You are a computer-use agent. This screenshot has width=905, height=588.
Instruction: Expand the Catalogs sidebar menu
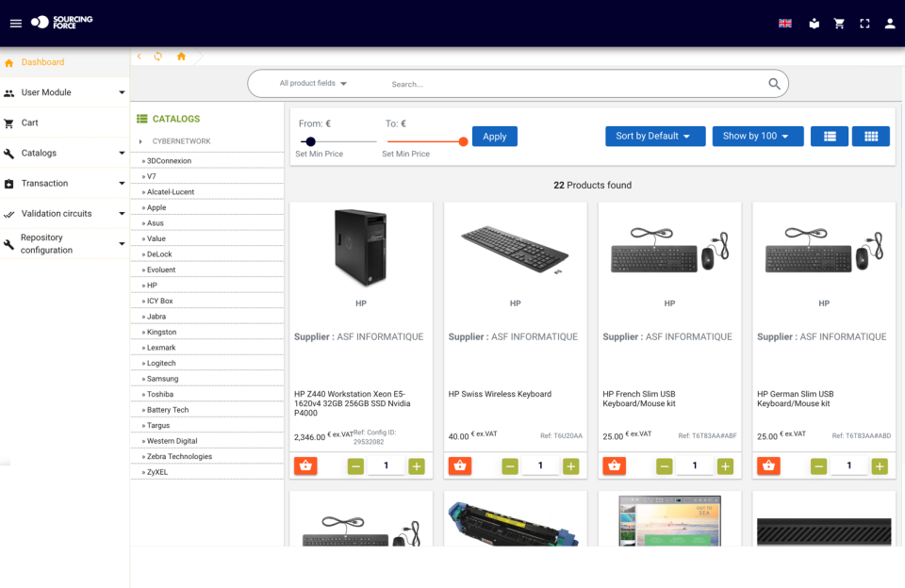(x=65, y=153)
